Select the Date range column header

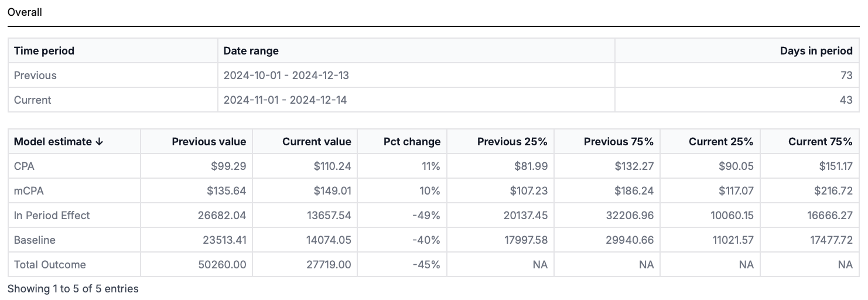(251, 51)
